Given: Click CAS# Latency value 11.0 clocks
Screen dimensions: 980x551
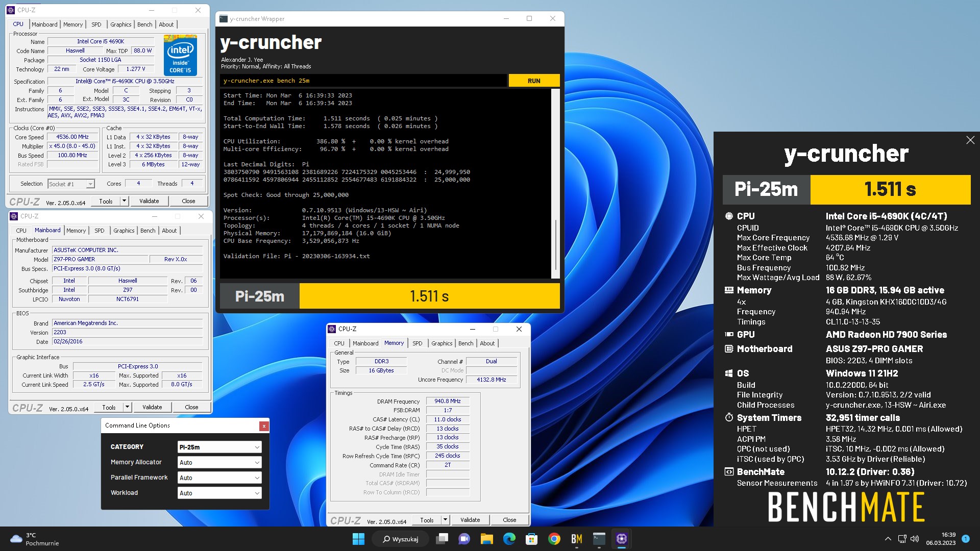Looking at the screenshot, I should click(448, 419).
